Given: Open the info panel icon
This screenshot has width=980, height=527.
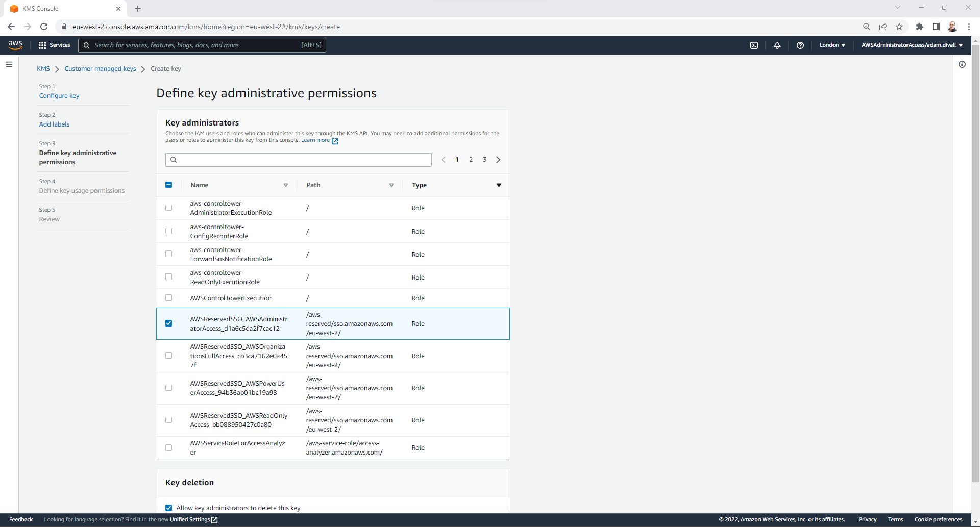Looking at the screenshot, I should 962,64.
